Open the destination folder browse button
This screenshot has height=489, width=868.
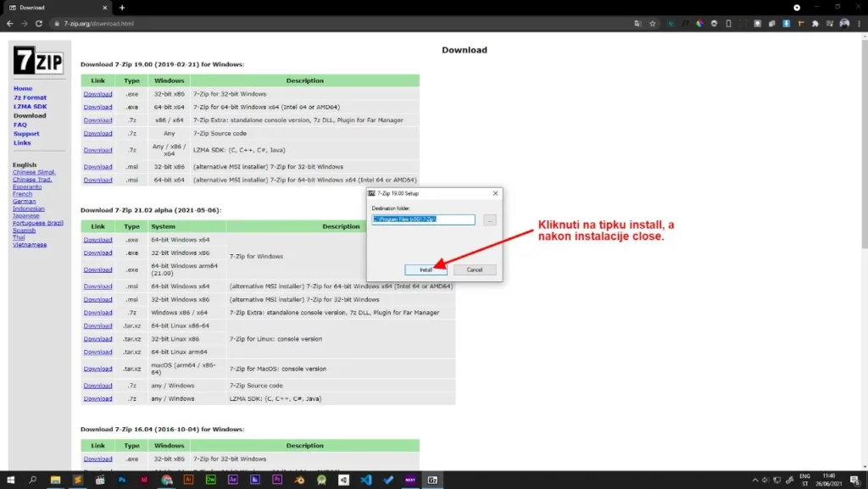coord(489,220)
